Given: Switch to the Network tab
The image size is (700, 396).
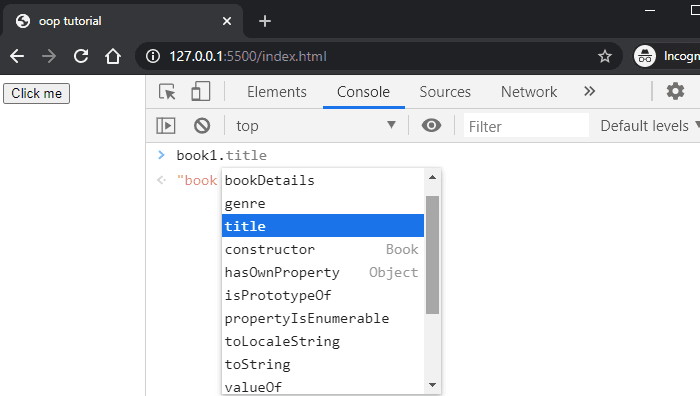Looking at the screenshot, I should [x=529, y=92].
